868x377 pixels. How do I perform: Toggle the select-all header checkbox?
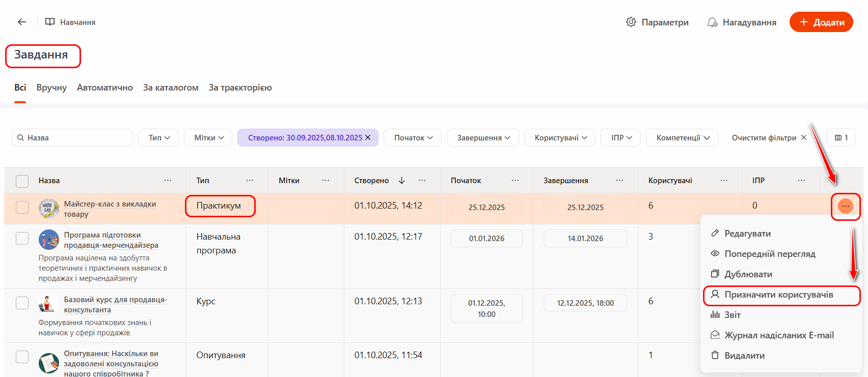(x=22, y=181)
